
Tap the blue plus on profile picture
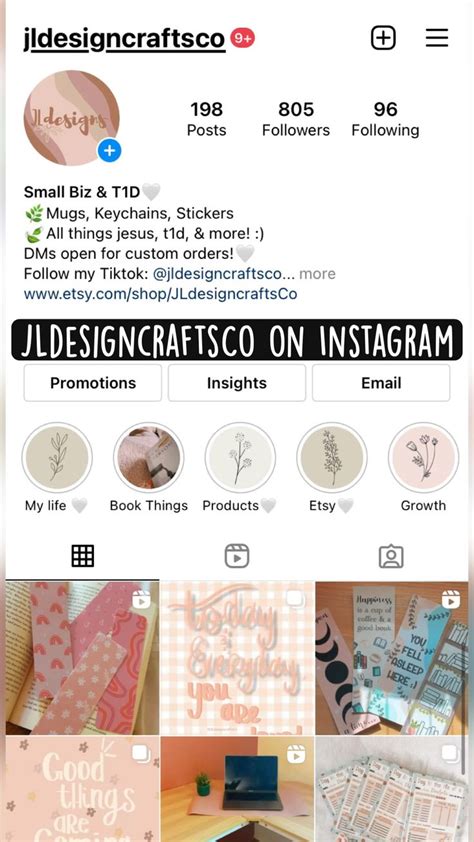pyautogui.click(x=110, y=151)
